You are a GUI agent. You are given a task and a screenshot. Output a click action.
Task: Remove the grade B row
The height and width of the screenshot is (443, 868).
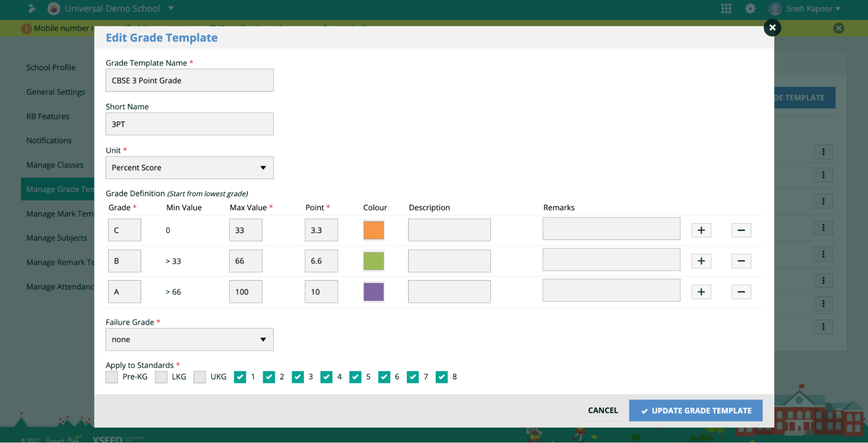point(741,261)
